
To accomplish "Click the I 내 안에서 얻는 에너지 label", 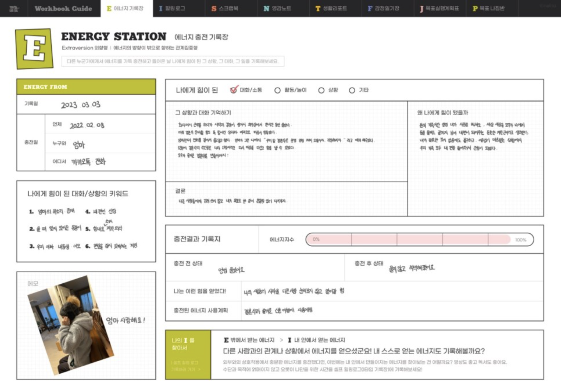I will coord(316,340).
